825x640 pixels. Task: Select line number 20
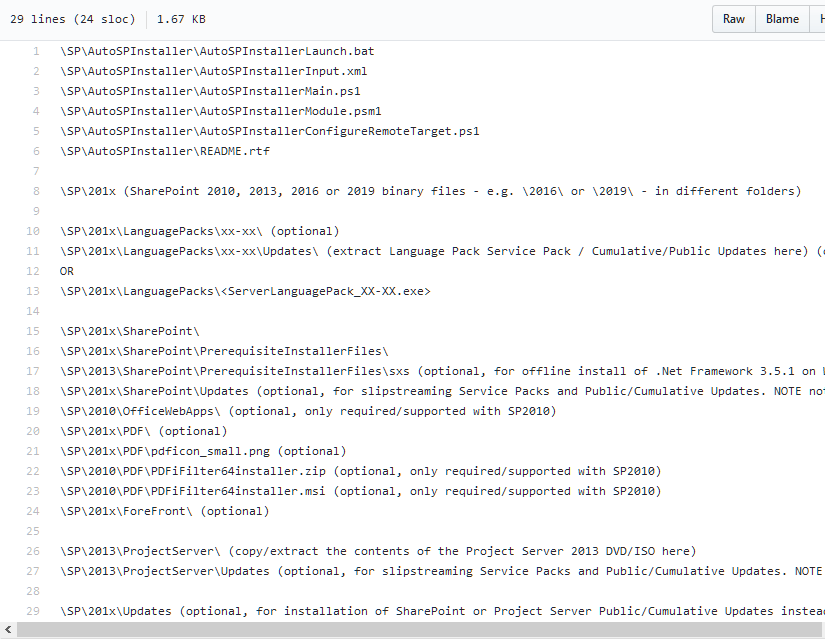click(33, 431)
